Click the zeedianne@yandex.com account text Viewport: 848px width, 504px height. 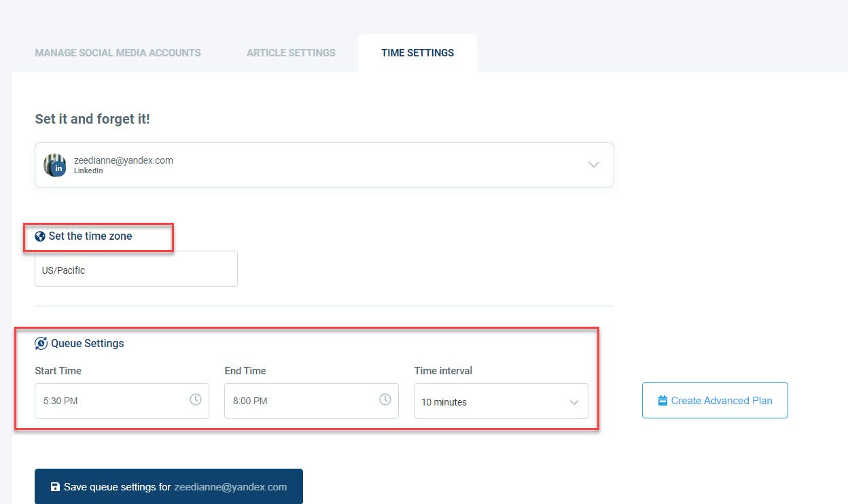point(123,160)
